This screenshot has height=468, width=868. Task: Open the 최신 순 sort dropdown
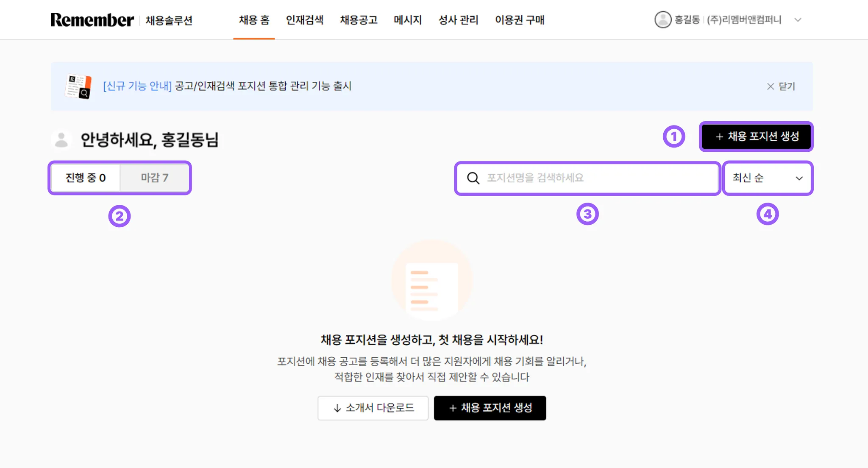(768, 178)
